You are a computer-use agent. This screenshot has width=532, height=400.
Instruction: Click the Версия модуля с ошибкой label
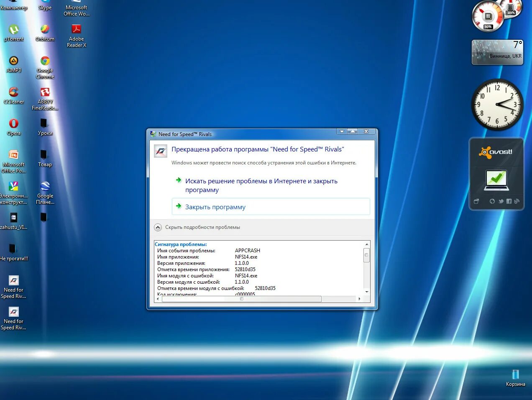pos(189,282)
